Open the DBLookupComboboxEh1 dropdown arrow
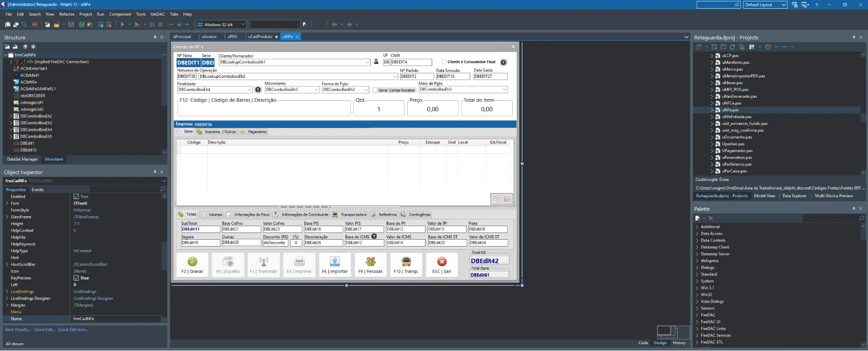The width and height of the screenshot is (868, 351). tap(368, 62)
